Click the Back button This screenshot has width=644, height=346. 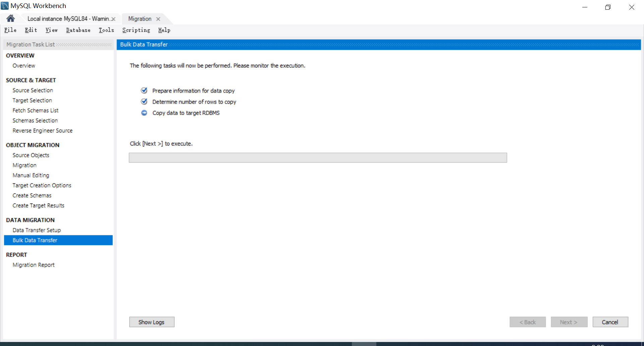[x=528, y=322]
